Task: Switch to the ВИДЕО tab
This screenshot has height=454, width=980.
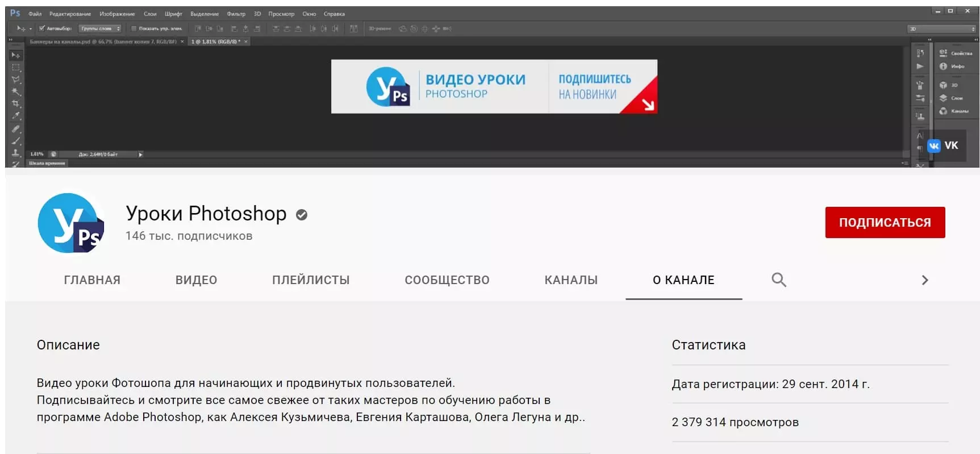Action: 196,280
